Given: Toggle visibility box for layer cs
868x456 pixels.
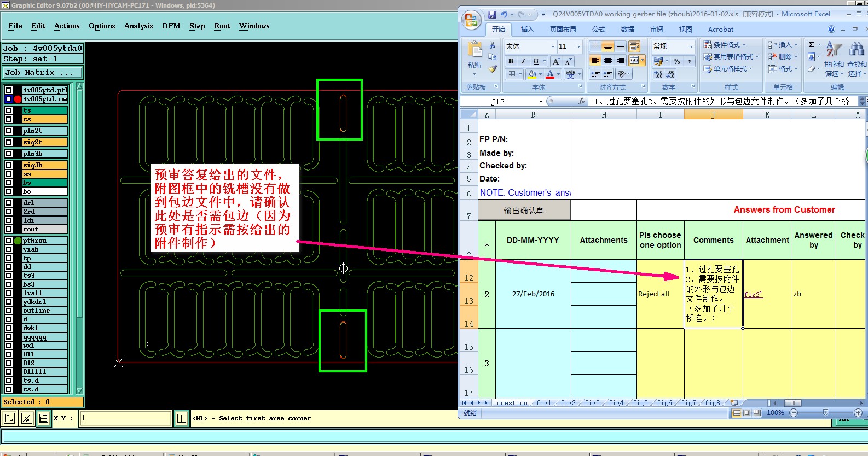Looking at the screenshot, I should (x=9, y=119).
